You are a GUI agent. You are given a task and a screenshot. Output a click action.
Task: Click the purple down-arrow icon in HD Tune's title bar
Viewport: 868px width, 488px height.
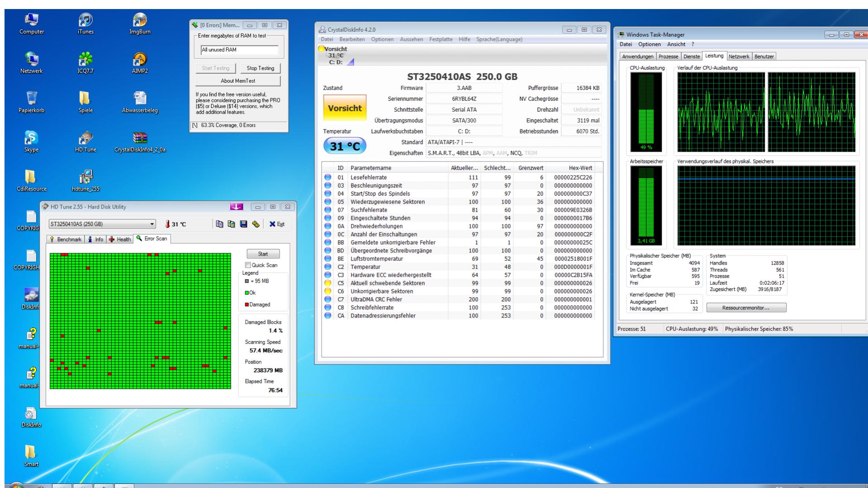[x=237, y=207]
